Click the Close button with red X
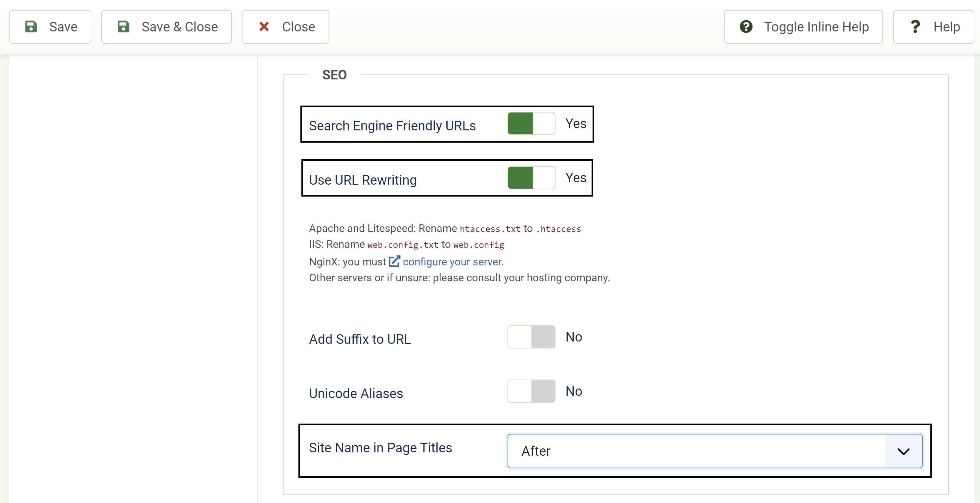The height and width of the screenshot is (503, 980). coord(285,26)
